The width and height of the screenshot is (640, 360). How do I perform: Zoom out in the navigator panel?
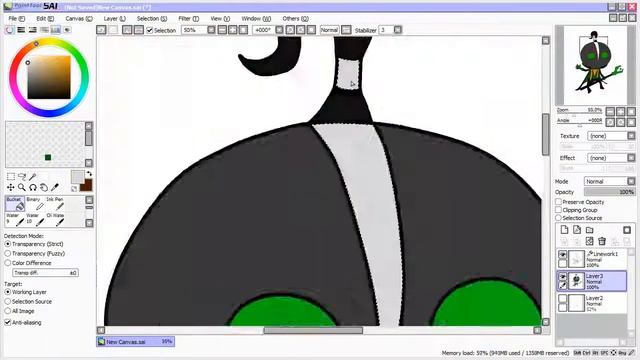click(x=610, y=111)
